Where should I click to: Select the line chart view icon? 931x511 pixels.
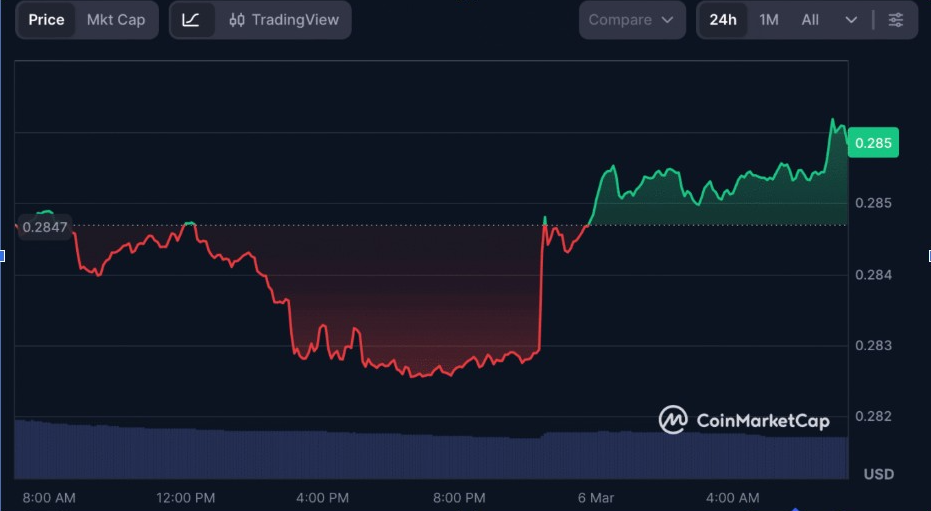pos(191,20)
